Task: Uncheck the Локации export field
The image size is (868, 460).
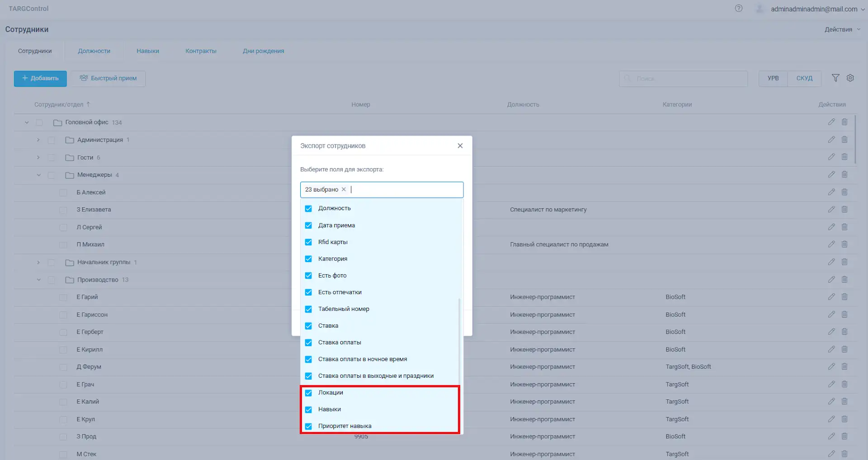Action: [x=308, y=393]
